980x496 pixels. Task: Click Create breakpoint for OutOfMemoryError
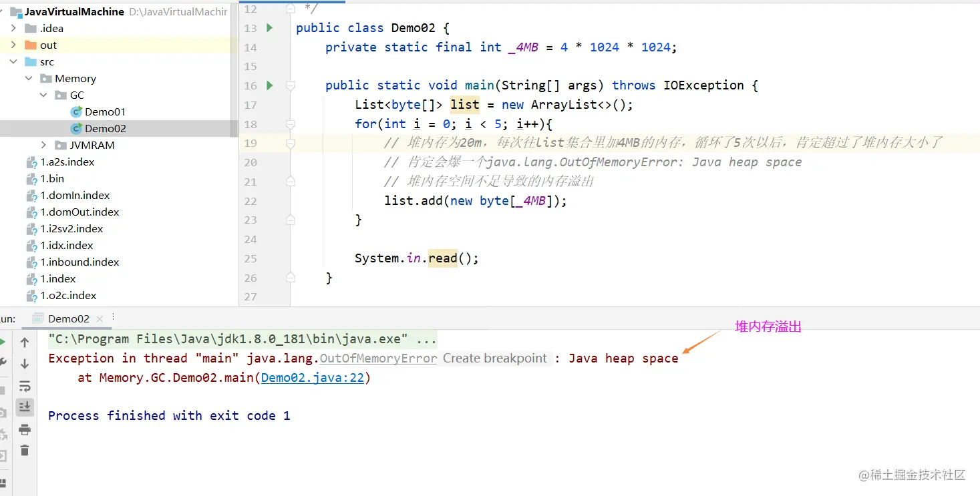[x=495, y=358]
